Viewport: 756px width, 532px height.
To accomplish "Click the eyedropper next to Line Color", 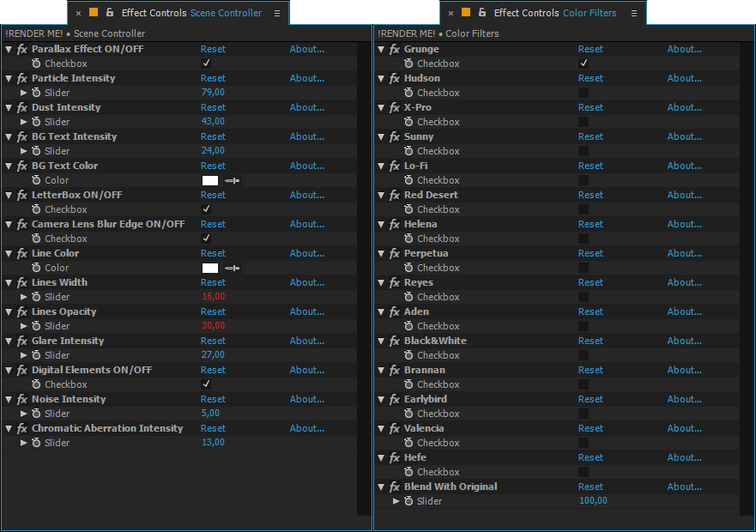I will (x=233, y=268).
